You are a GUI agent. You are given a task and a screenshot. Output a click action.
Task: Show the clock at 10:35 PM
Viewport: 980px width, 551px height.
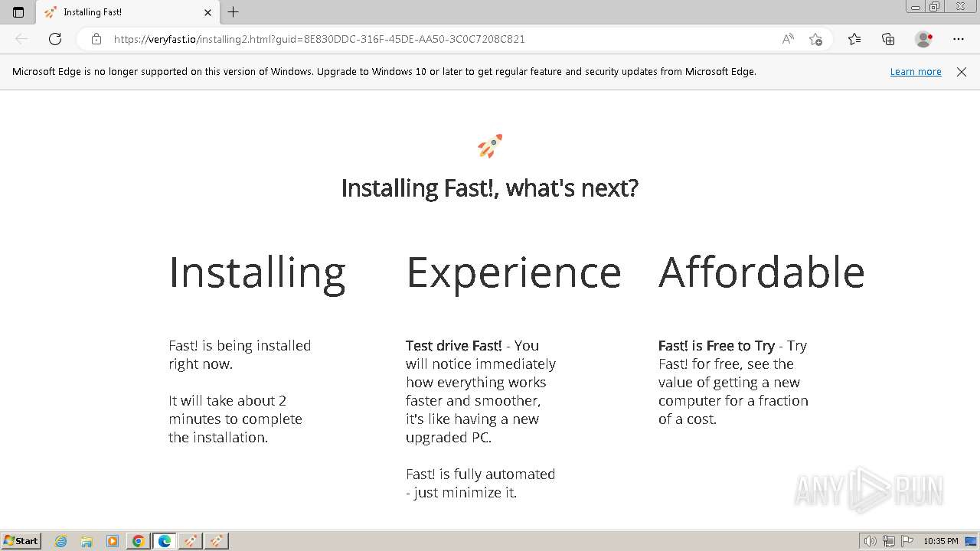pyautogui.click(x=941, y=541)
